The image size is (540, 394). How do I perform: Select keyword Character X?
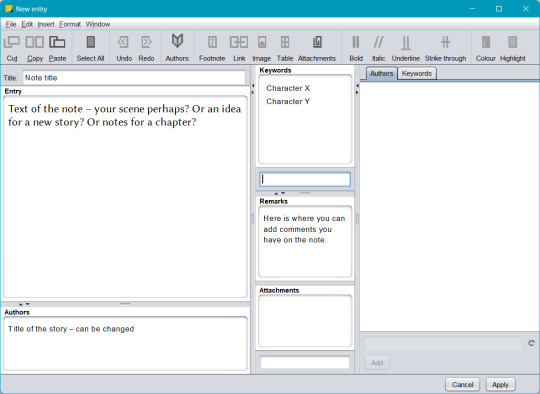coord(288,88)
